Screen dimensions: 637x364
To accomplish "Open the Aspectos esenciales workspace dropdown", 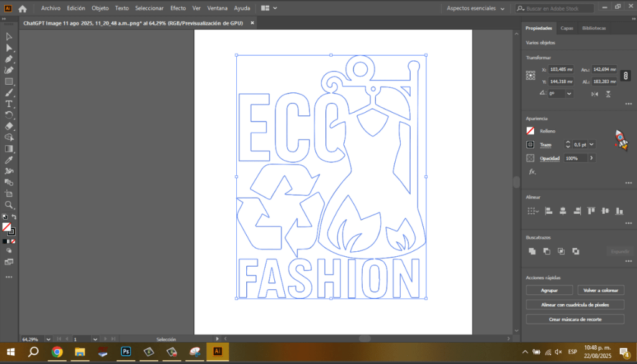I will coord(475,9).
